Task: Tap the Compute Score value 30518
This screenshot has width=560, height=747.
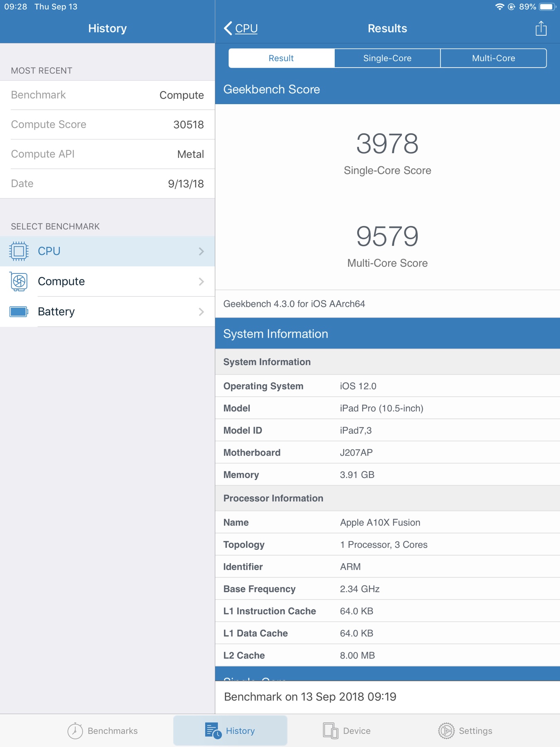Action: (x=188, y=124)
